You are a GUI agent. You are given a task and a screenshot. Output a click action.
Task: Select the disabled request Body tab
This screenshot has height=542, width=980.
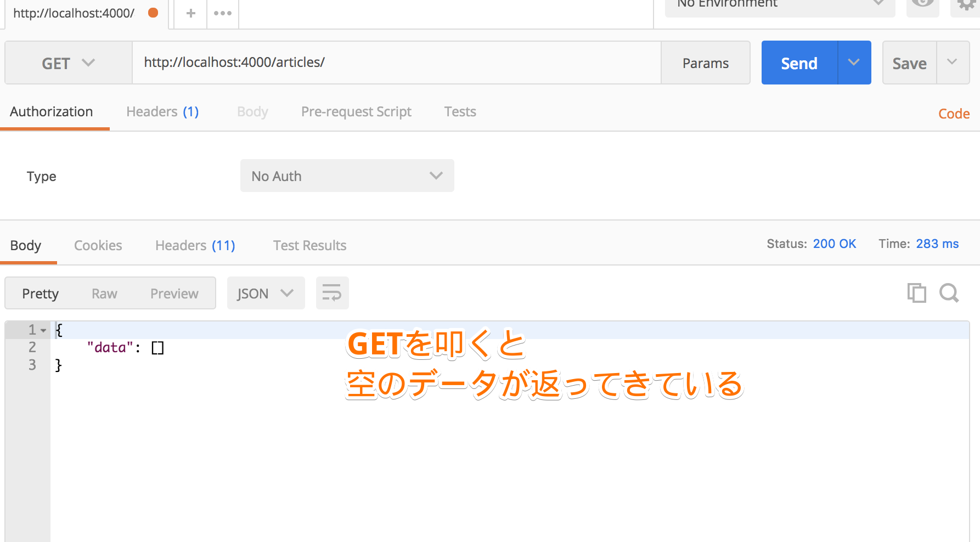pos(252,112)
